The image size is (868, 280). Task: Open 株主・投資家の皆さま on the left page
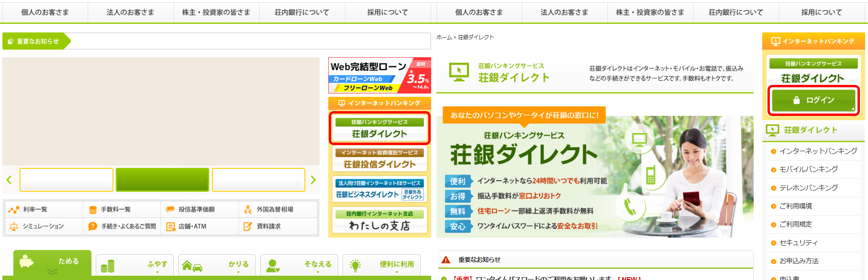tap(216, 12)
